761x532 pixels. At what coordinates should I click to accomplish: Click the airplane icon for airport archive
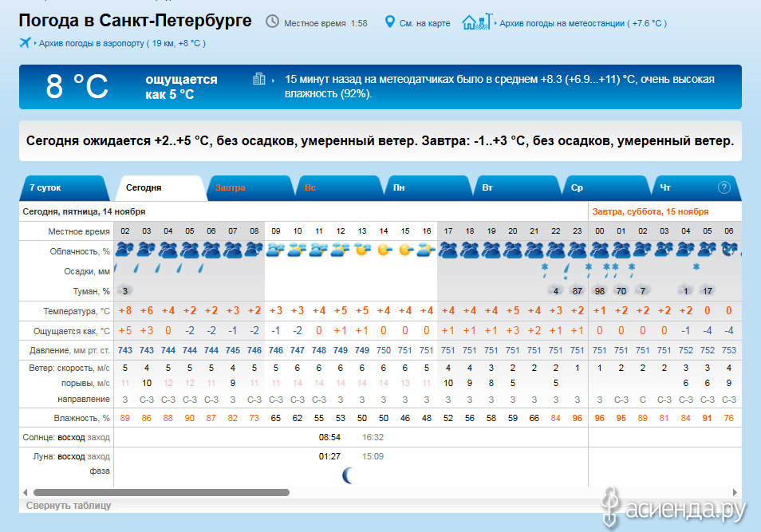tap(26, 43)
